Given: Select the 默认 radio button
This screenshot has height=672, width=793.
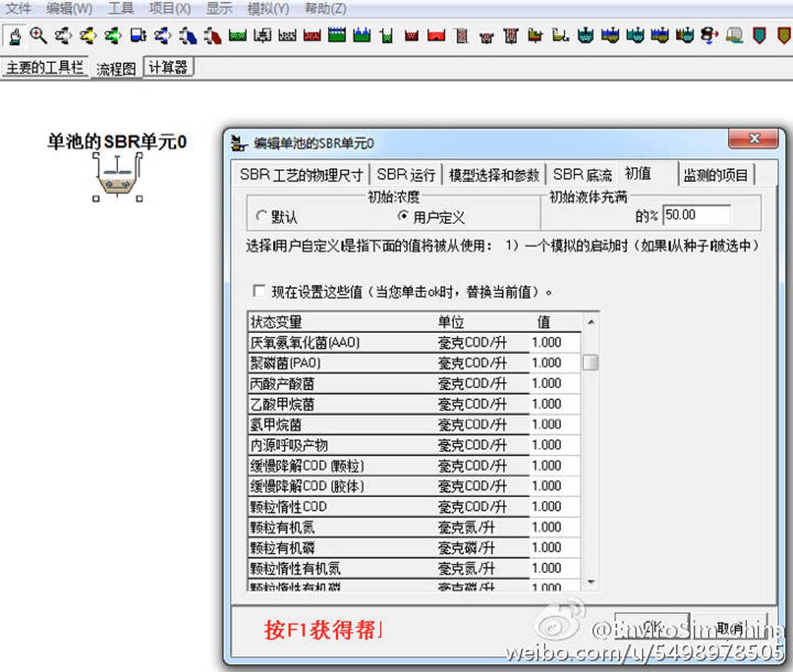Looking at the screenshot, I should 261,216.
